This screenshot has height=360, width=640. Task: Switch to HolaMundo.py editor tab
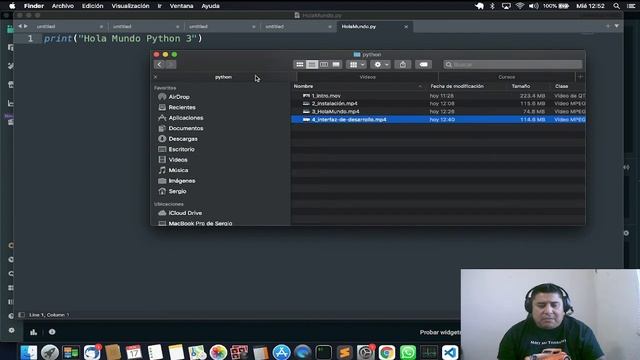(375, 27)
